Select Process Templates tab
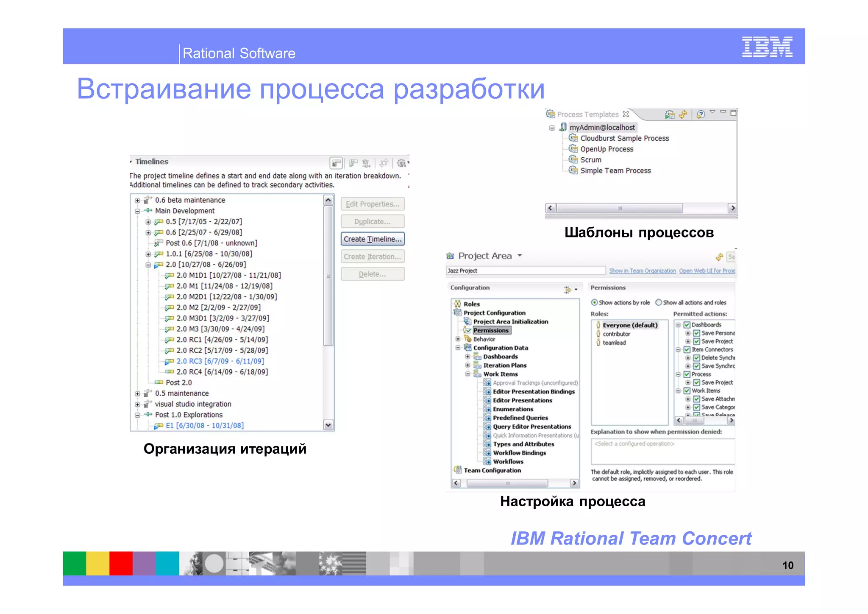Viewport: 868px width, 614px height. tap(587, 114)
